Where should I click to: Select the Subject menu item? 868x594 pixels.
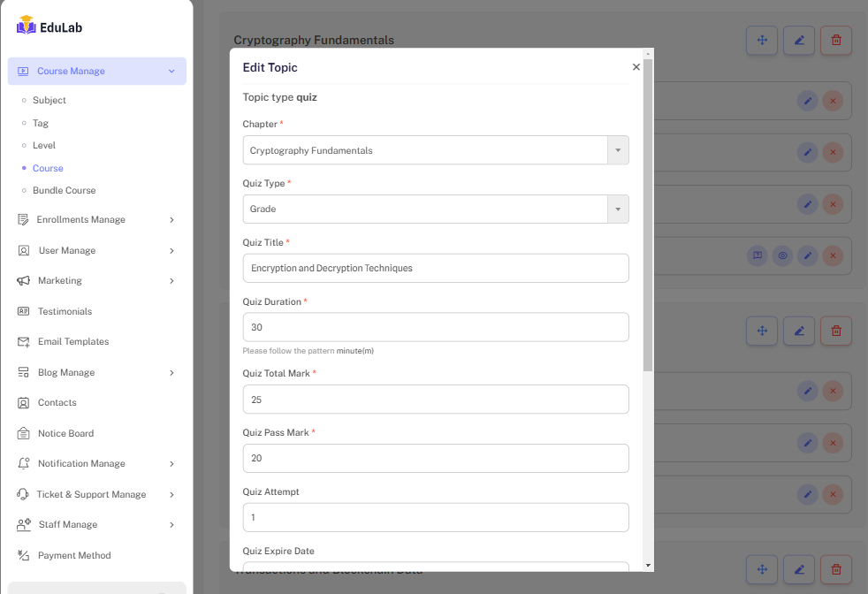pyautogui.click(x=49, y=100)
